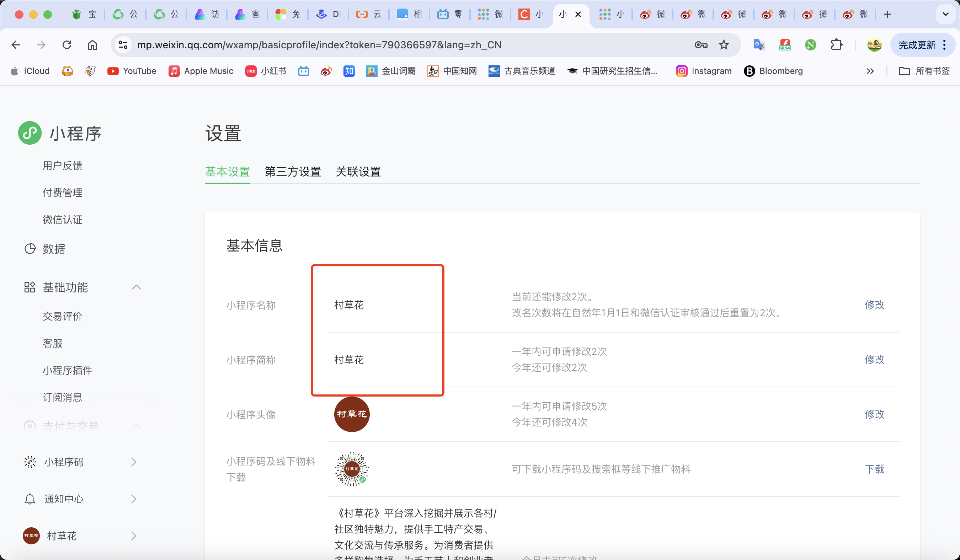The height and width of the screenshot is (560, 960).
Task: Click the 完成更新 button
Action: pos(917,45)
